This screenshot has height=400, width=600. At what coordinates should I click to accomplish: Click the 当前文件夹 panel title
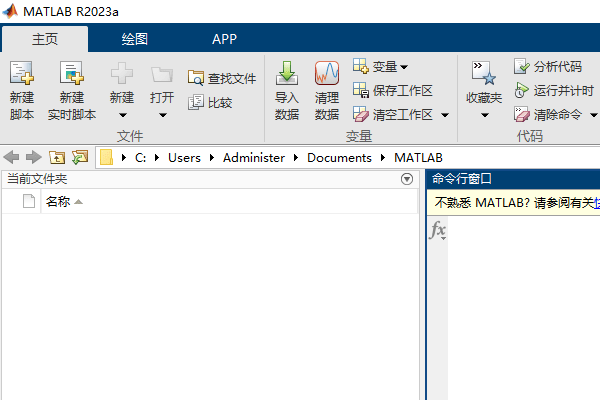[37, 179]
